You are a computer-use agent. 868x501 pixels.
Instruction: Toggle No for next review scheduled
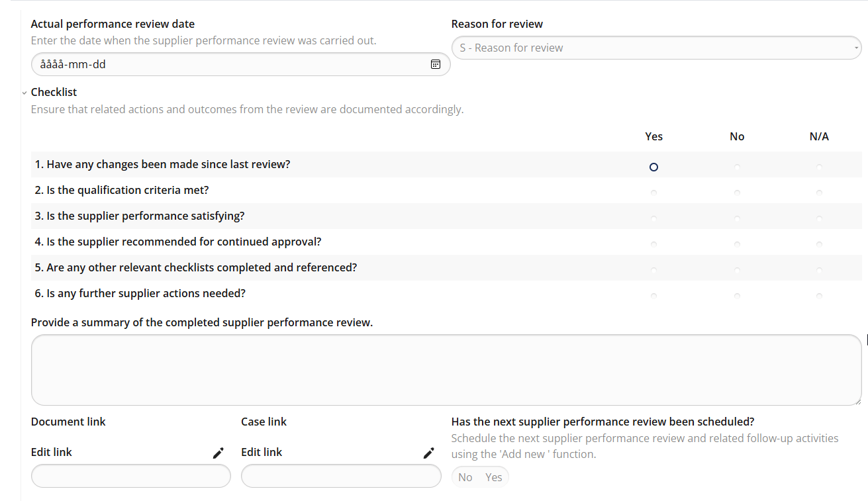tap(465, 477)
